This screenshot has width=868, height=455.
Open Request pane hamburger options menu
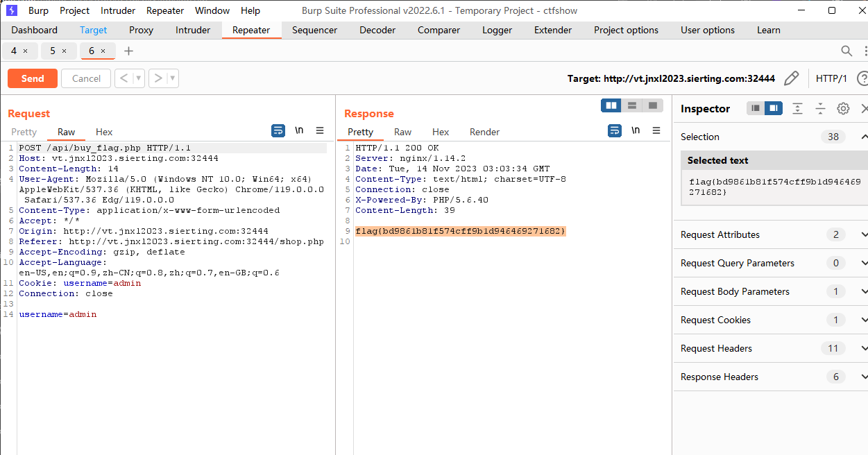[x=320, y=130]
